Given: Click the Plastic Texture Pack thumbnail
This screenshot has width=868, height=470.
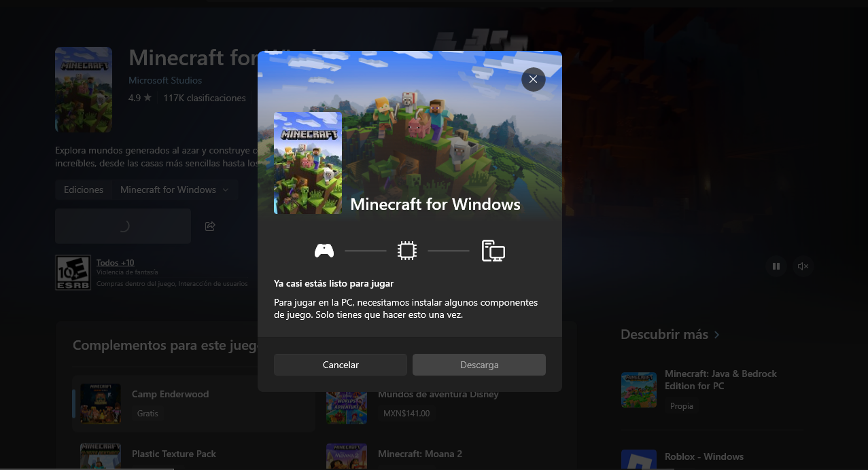Looking at the screenshot, I should point(101,456).
